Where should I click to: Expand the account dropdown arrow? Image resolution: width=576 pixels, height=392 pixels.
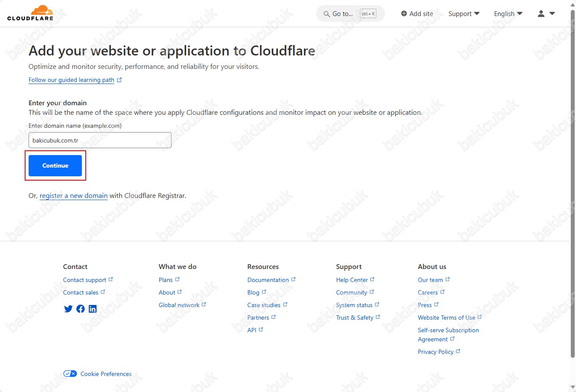(552, 13)
